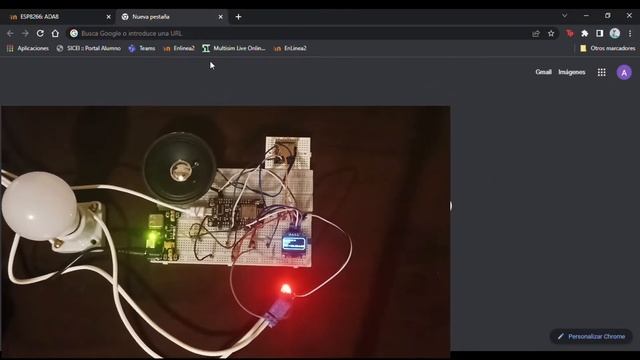640x360 pixels.
Task: Open the Chrome profile avatar in toolbar
Action: tap(615, 33)
